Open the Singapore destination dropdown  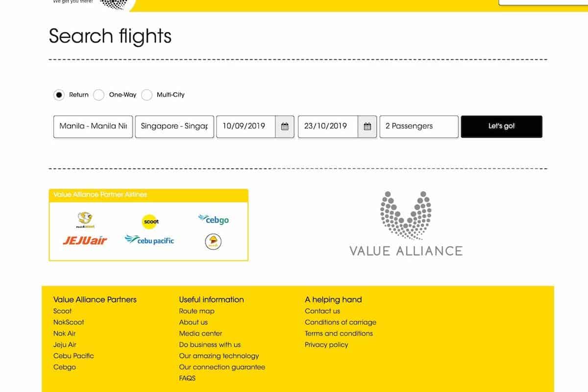(x=174, y=126)
